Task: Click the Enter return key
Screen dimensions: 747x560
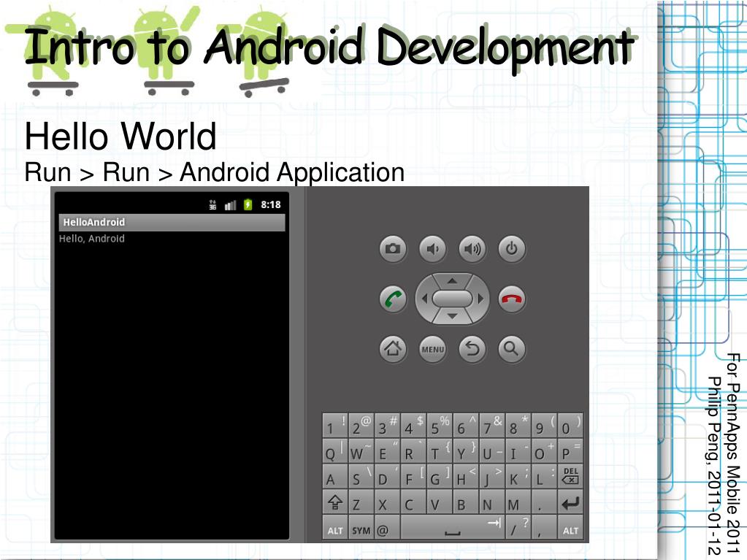Action: pos(570,502)
